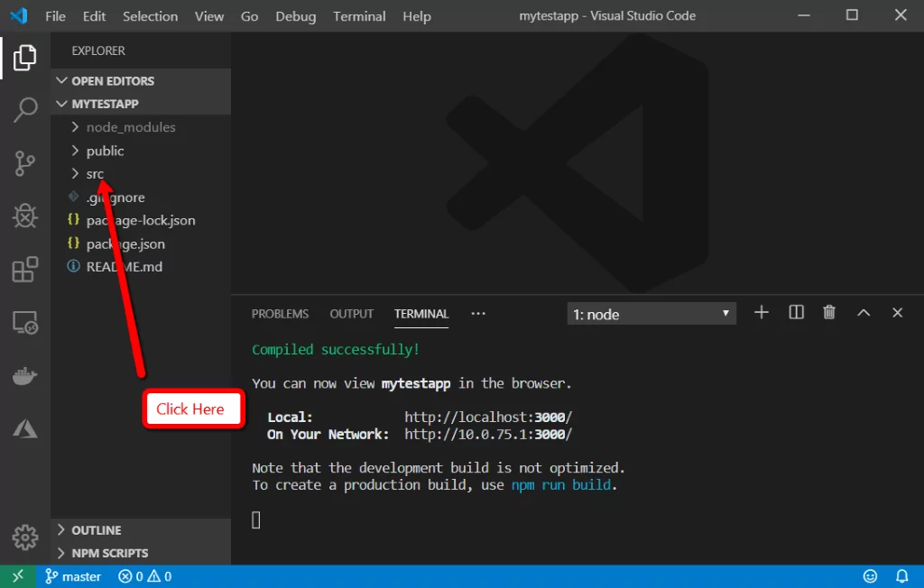Open the Manage gear menu
The width and height of the screenshot is (924, 588).
pyautogui.click(x=24, y=537)
